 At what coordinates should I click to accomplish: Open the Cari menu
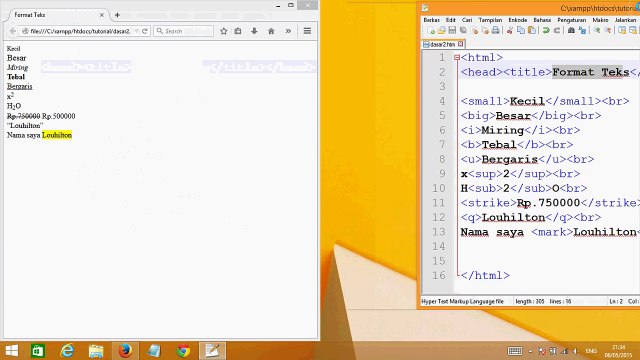(x=467, y=20)
